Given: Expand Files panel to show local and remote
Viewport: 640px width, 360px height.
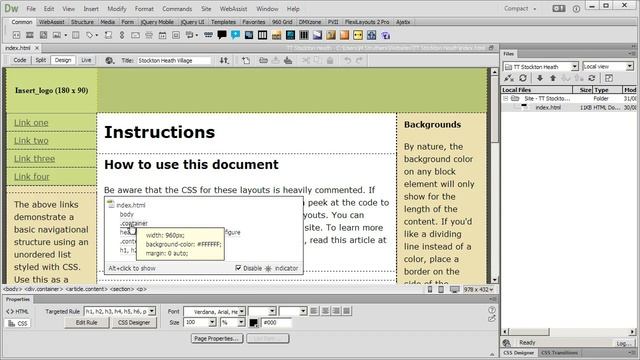Looking at the screenshot, I should [x=609, y=78].
